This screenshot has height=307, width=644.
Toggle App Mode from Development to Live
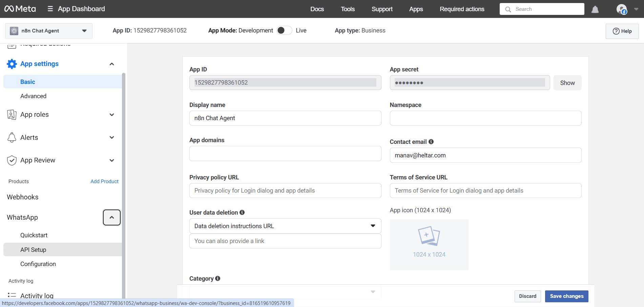coord(284,30)
